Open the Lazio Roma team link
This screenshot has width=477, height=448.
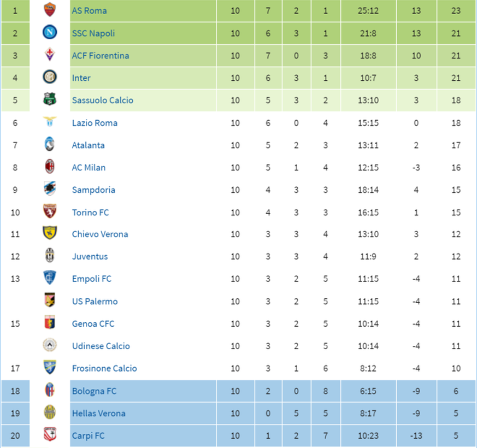coord(95,123)
